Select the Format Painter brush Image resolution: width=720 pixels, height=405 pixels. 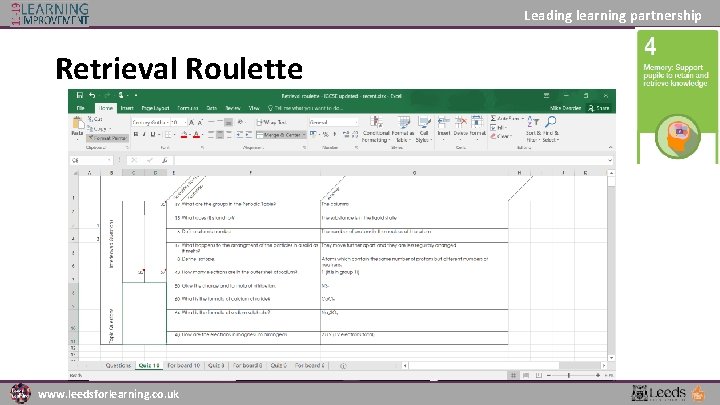tap(107, 138)
